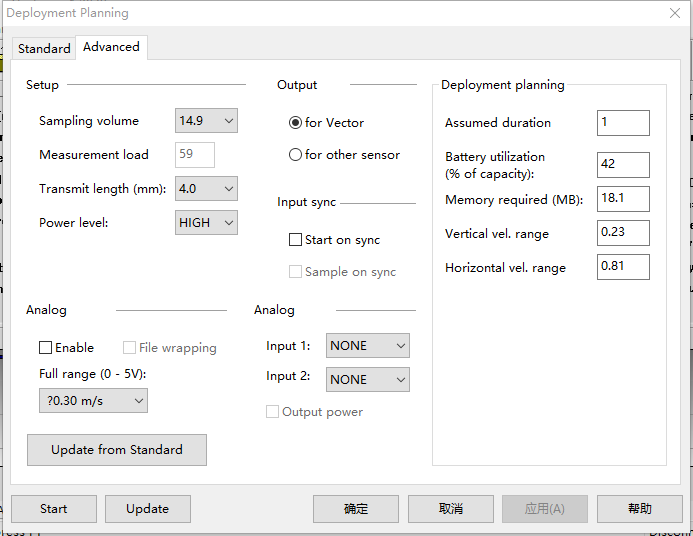Open the Full range velocity dropdown
Viewport: 693px width, 536px height.
pyautogui.click(x=93, y=401)
